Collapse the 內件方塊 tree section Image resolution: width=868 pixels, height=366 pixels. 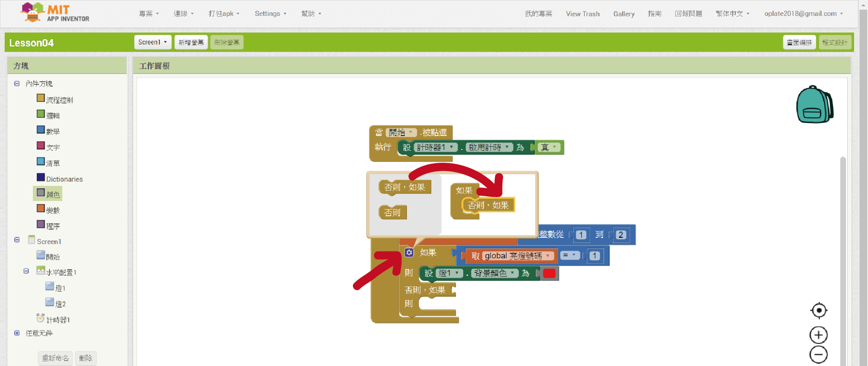click(x=17, y=84)
